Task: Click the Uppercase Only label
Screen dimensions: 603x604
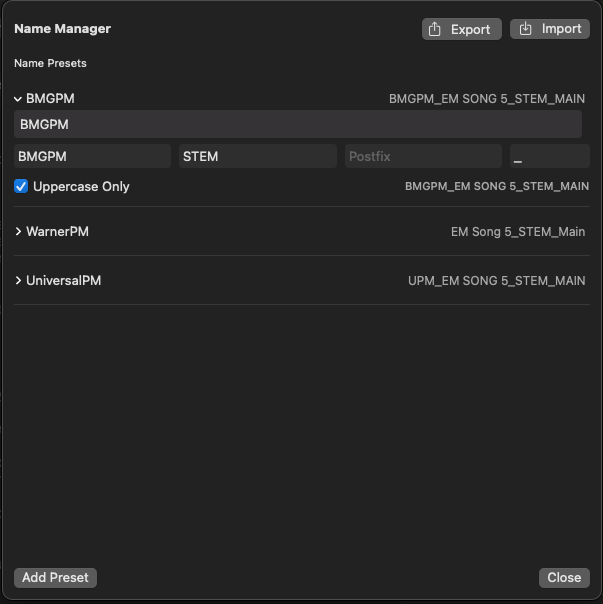Action: 81,186
